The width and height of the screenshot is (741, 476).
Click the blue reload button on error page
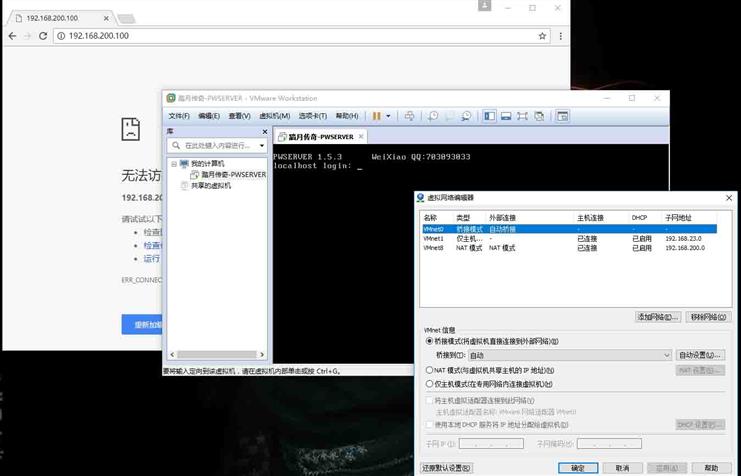[142, 325]
